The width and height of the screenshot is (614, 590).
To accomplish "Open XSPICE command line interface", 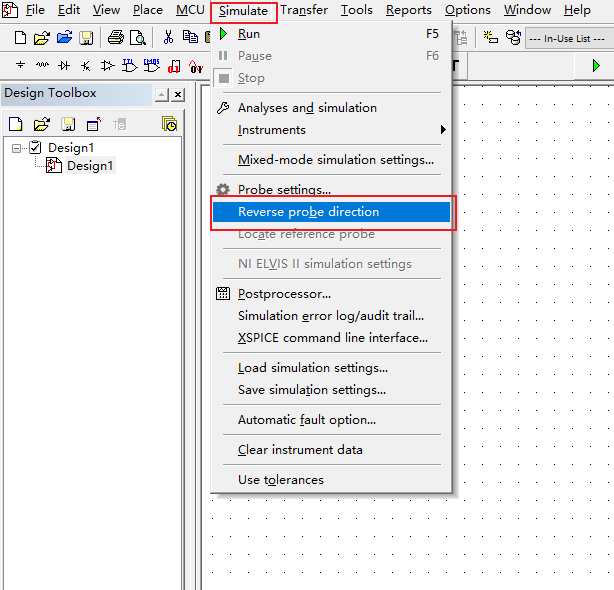I will [x=331, y=337].
